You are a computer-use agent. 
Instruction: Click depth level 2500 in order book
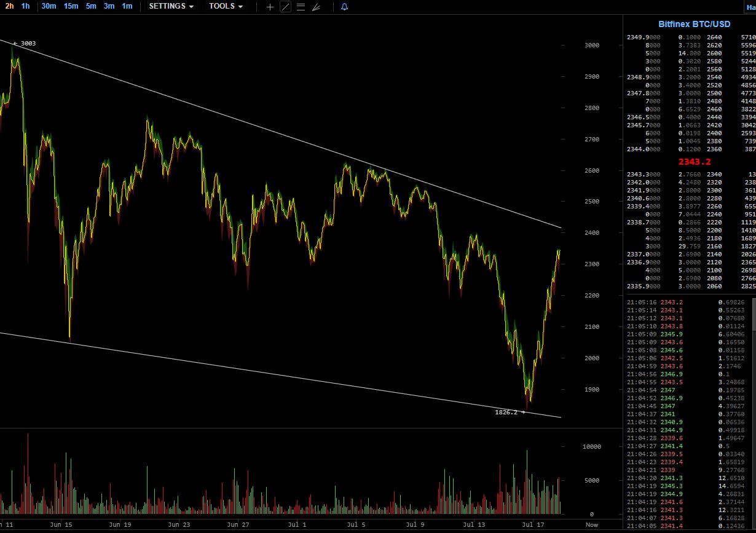(x=714, y=93)
